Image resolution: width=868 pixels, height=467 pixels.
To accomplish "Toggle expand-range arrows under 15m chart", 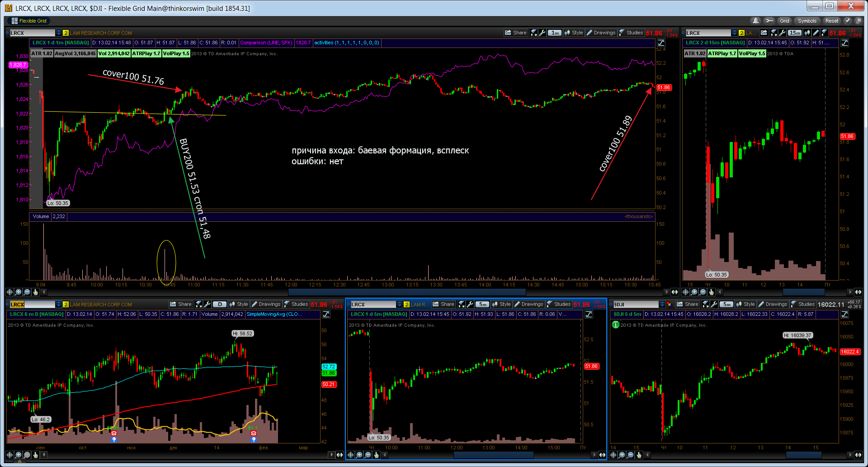I will [x=858, y=292].
